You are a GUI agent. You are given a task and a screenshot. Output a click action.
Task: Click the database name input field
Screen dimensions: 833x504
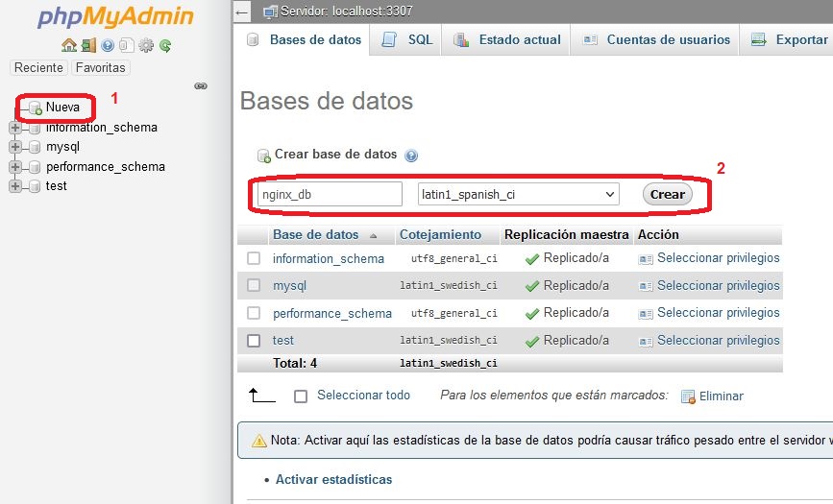[329, 195]
